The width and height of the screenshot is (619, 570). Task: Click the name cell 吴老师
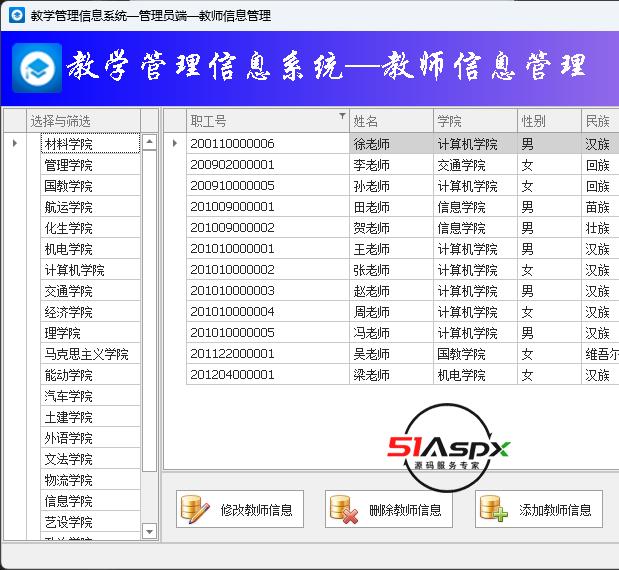[391, 354]
